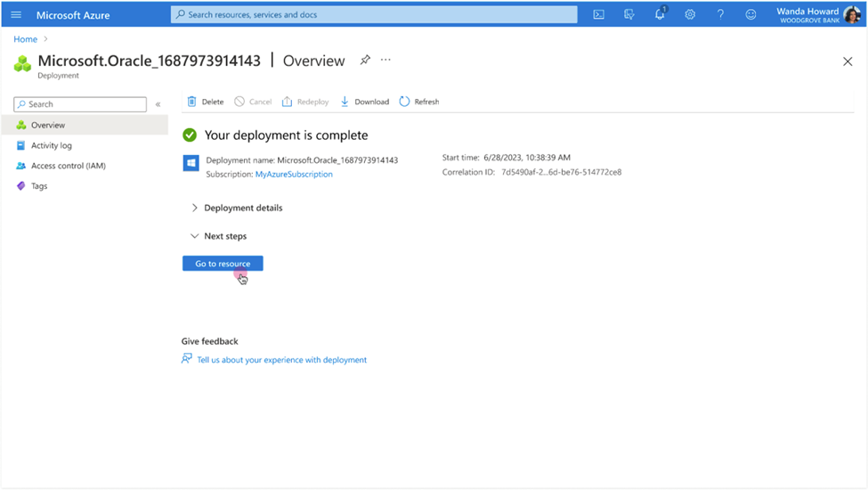Viewport: 868px width, 490px height.
Task: Open help question mark icon
Action: tap(720, 15)
